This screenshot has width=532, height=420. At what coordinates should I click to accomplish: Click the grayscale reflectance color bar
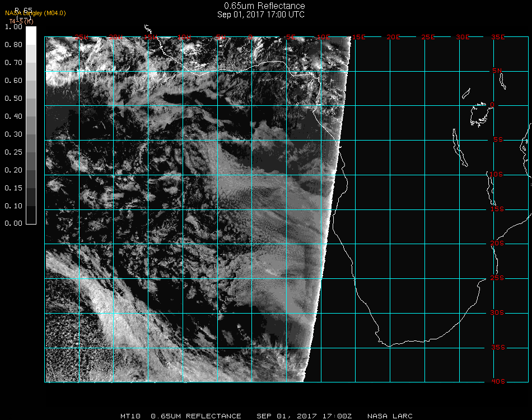[31, 125]
